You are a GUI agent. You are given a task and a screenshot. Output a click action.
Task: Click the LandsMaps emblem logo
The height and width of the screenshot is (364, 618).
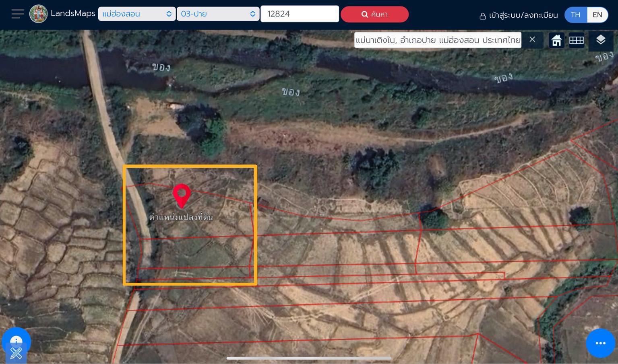point(39,14)
